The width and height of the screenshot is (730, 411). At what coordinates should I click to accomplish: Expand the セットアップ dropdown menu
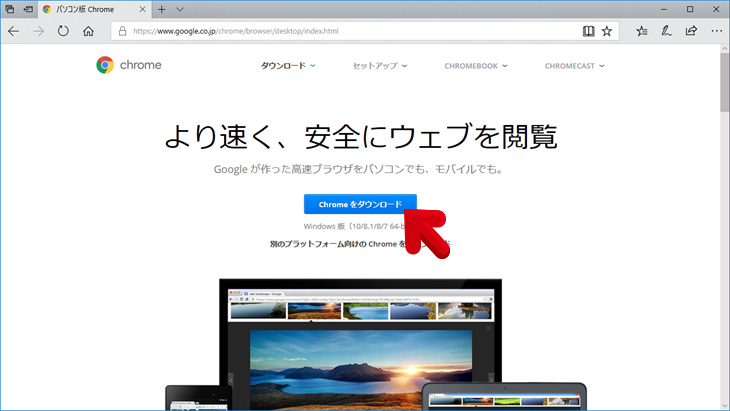pos(380,66)
